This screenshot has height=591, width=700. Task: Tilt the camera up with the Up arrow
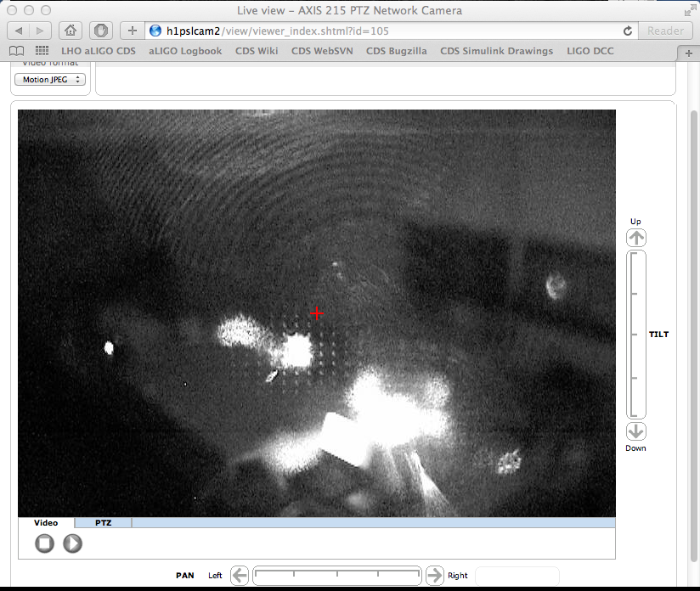pos(636,238)
